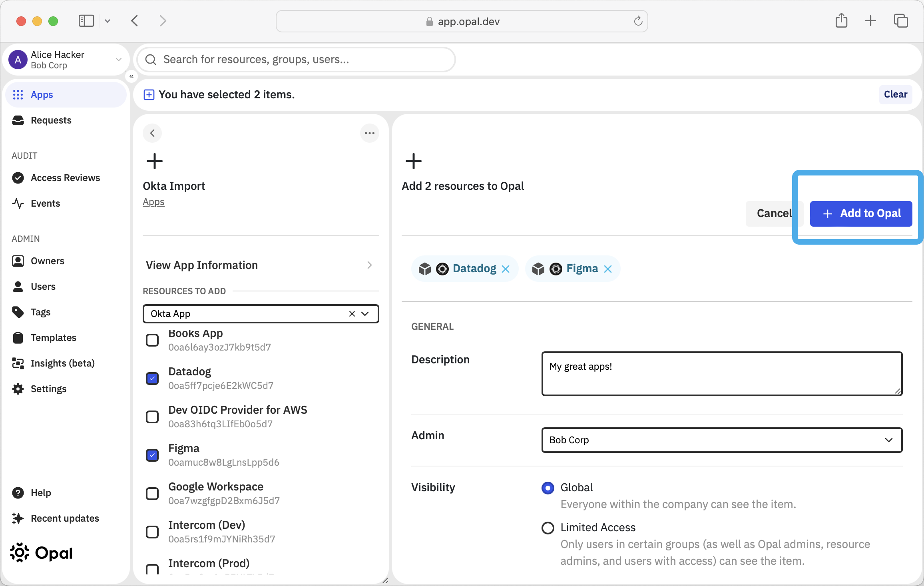This screenshot has width=924, height=586.
Task: Open the three-dots more options menu
Action: pyautogui.click(x=370, y=133)
